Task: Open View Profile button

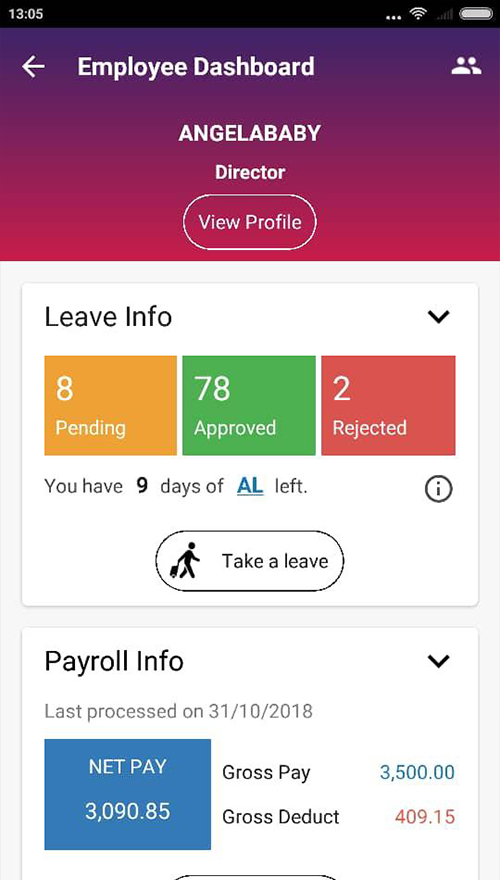Action: tap(250, 222)
